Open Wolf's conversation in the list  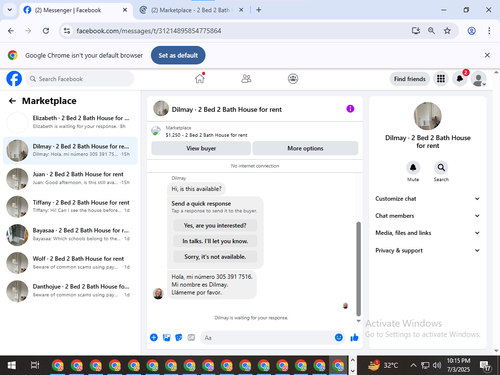(70, 263)
